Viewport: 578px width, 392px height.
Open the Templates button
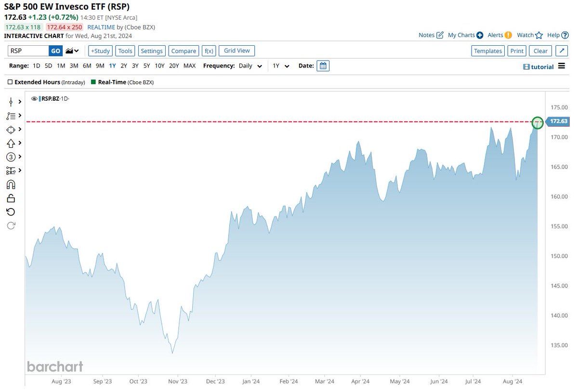pos(488,51)
